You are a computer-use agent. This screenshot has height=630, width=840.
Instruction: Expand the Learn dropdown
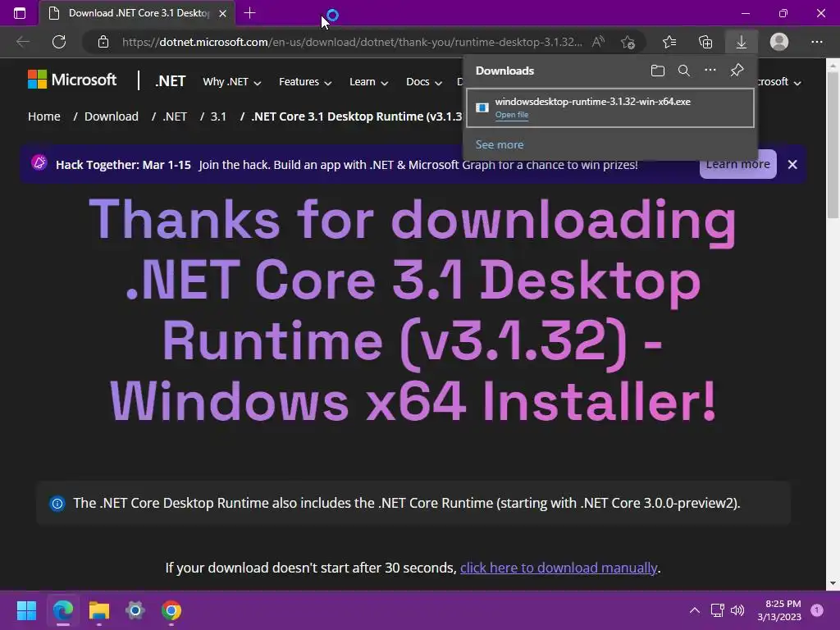point(368,82)
